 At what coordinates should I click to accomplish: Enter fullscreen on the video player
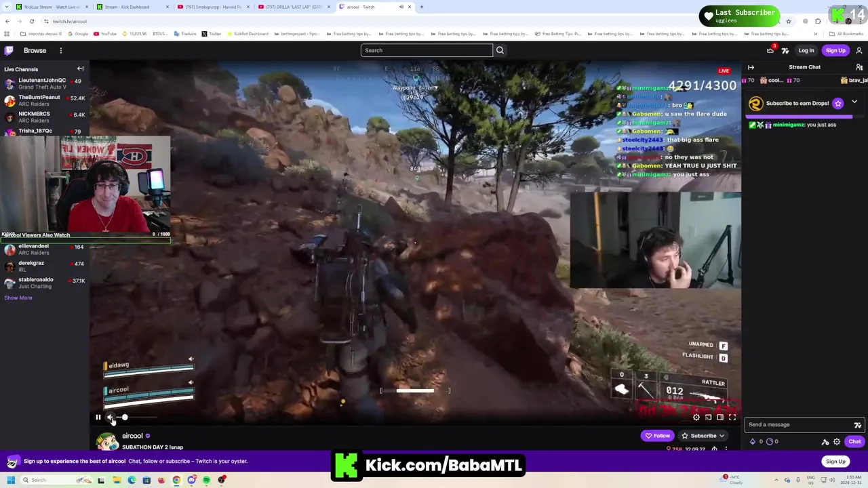pyautogui.click(x=732, y=418)
